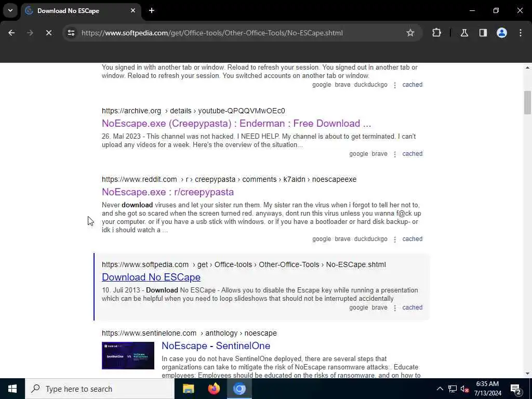
Task: Open the notification center icon
Action: coord(516,389)
